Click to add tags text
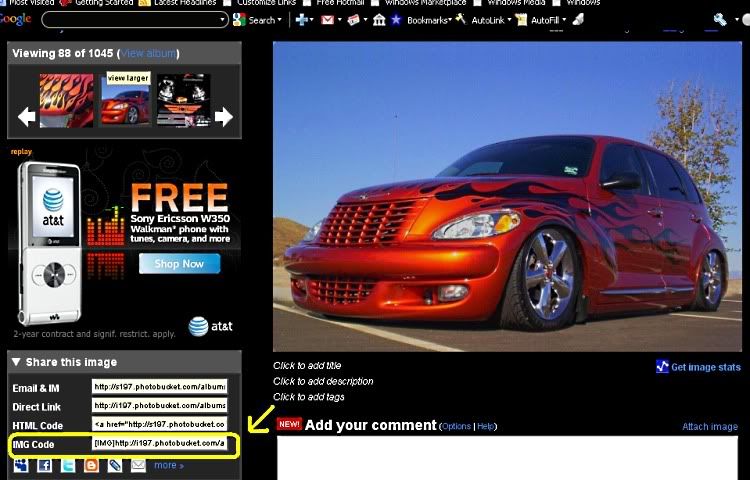 click(309, 397)
